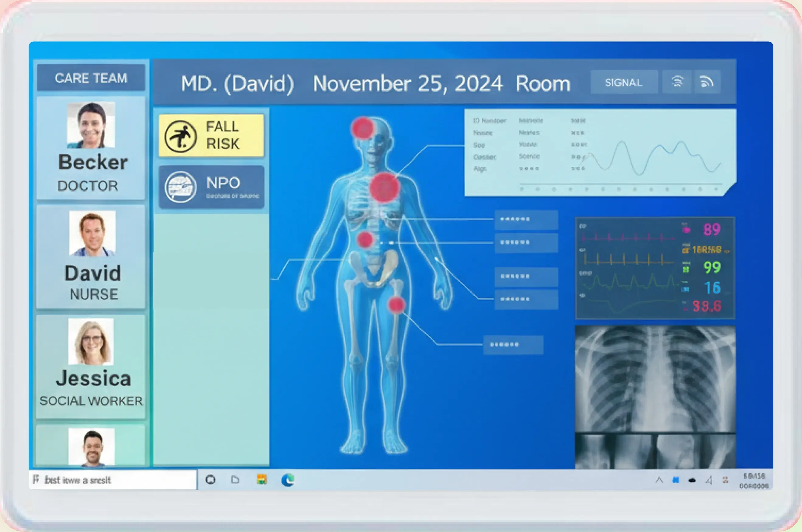
Task: Select the red hotspot on the chest
Action: [385, 187]
